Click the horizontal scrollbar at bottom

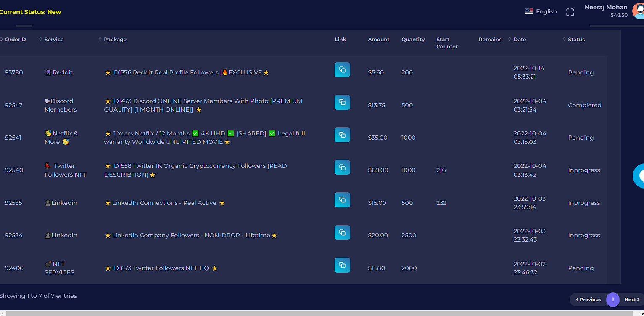319,313
